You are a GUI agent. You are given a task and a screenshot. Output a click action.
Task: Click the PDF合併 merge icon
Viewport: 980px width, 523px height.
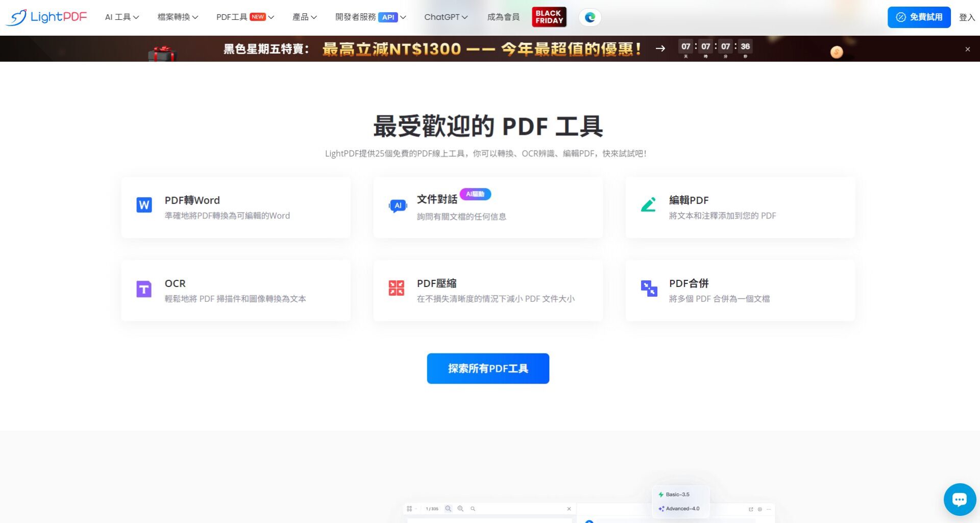(x=649, y=288)
